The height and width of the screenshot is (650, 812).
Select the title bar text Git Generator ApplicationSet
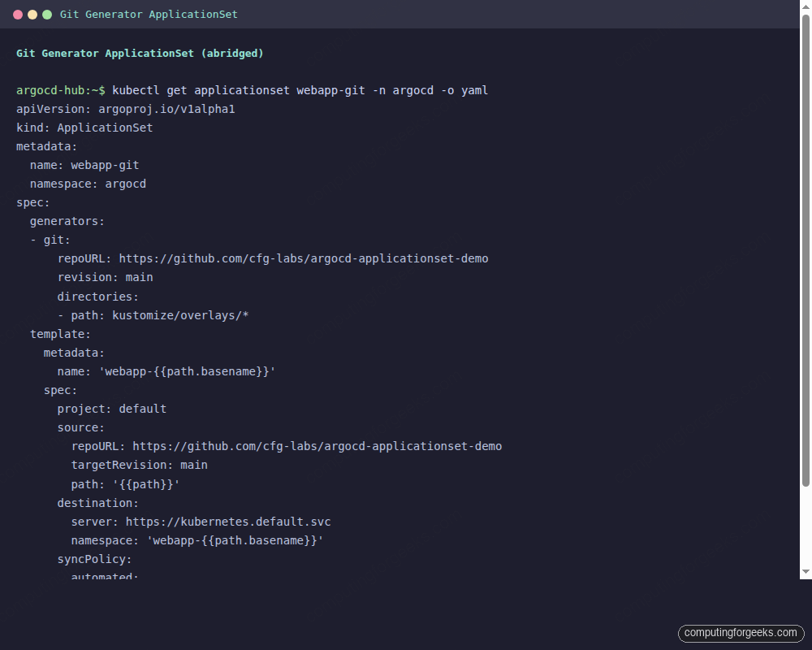[x=149, y=14]
